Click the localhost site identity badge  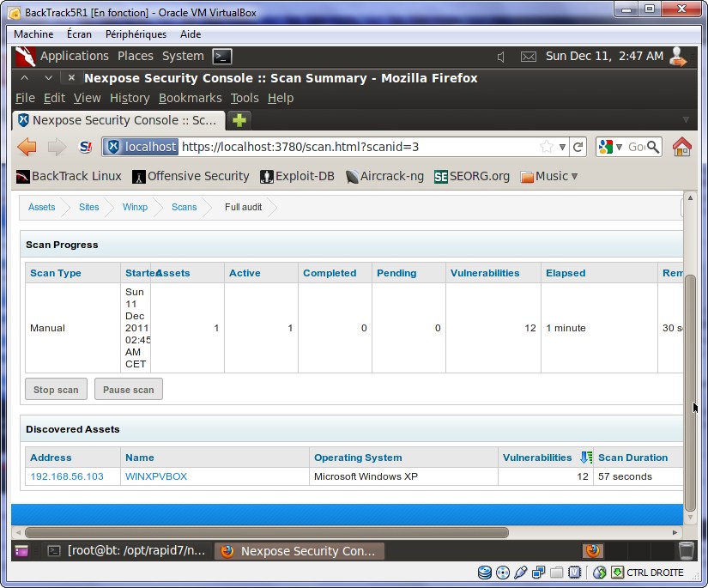pyautogui.click(x=141, y=147)
